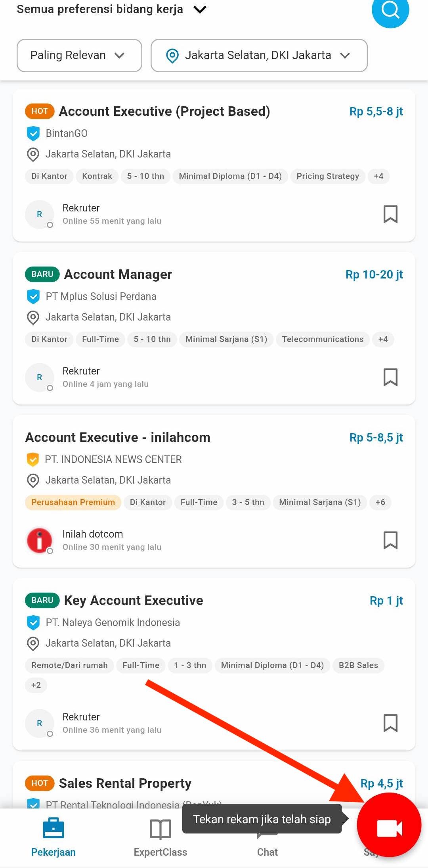Open Sales Rental Property job listing
This screenshot has height=868, width=428.
coord(125,784)
